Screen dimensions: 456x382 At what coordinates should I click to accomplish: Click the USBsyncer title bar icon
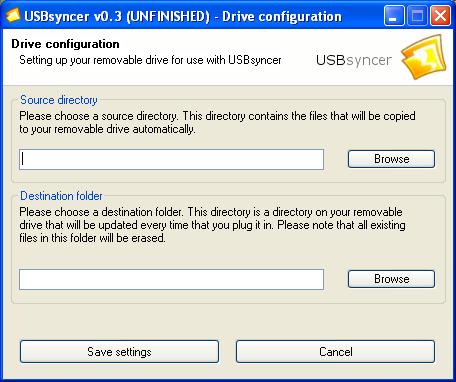(13, 15)
